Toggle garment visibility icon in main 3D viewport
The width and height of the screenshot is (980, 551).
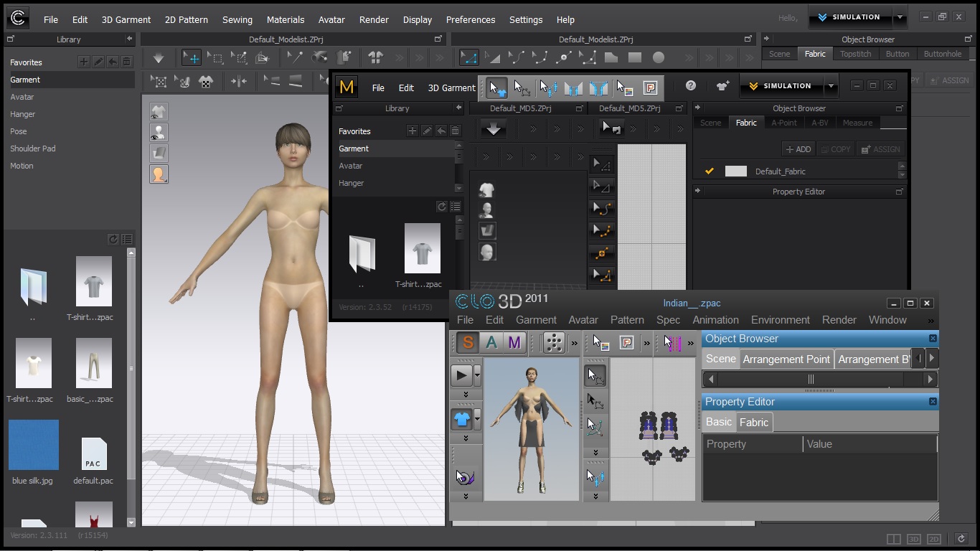pos(159,111)
